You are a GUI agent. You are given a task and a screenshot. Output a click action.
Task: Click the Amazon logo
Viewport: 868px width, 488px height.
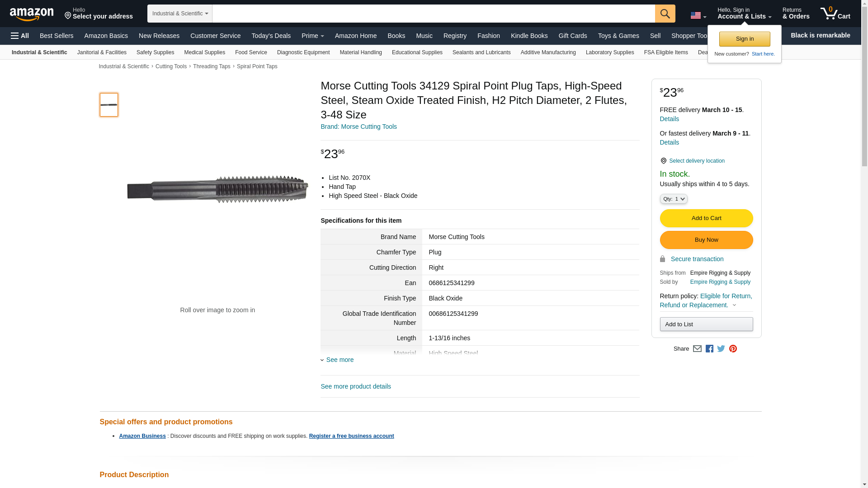click(x=32, y=14)
